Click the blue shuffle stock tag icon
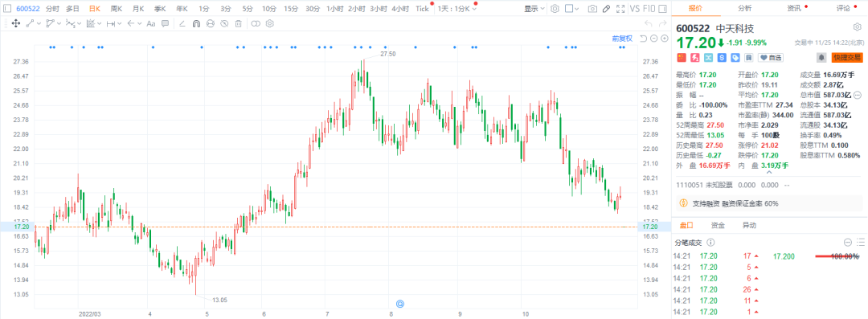The width and height of the screenshot is (868, 319). point(709,58)
